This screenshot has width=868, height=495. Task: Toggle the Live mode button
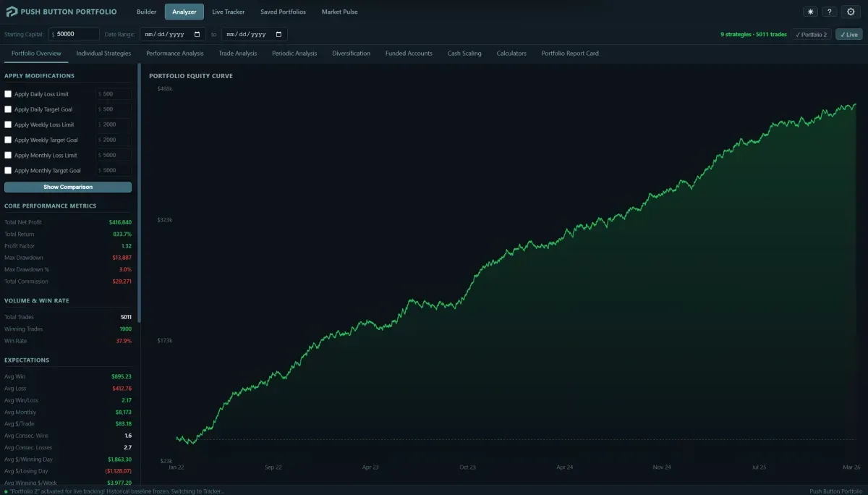click(848, 34)
